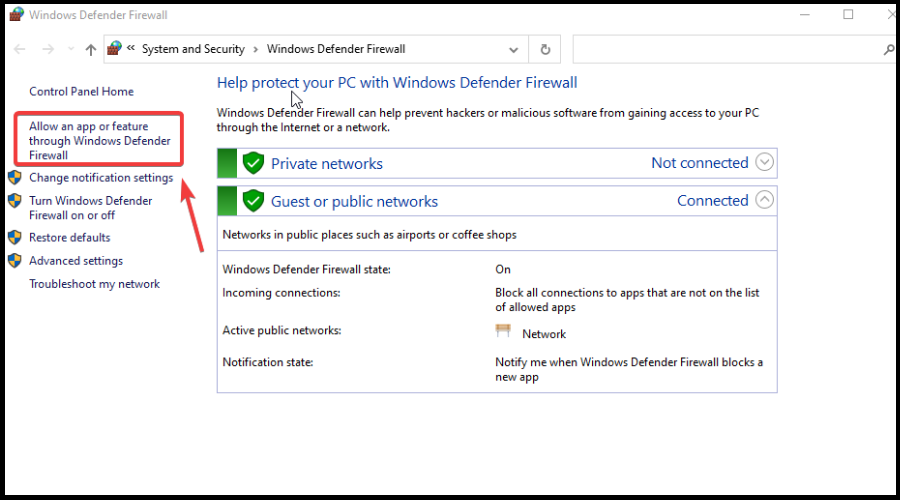Select System and Security breadcrumb
This screenshot has width=900, height=500.
193,49
